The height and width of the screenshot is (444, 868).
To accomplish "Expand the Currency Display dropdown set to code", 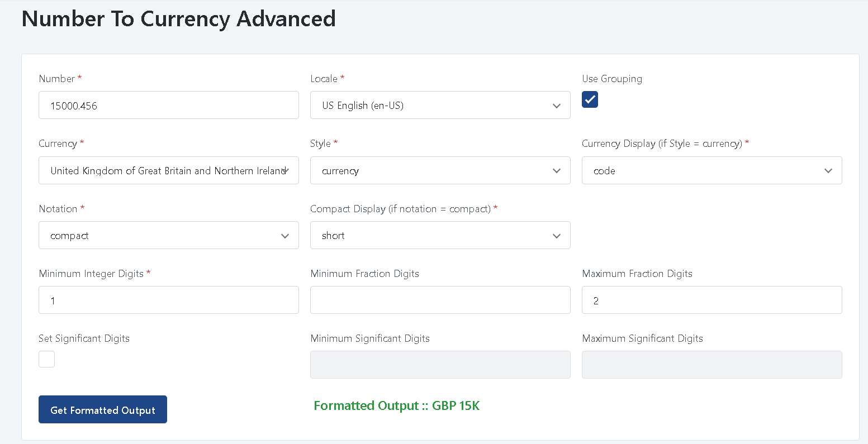I will coord(711,171).
